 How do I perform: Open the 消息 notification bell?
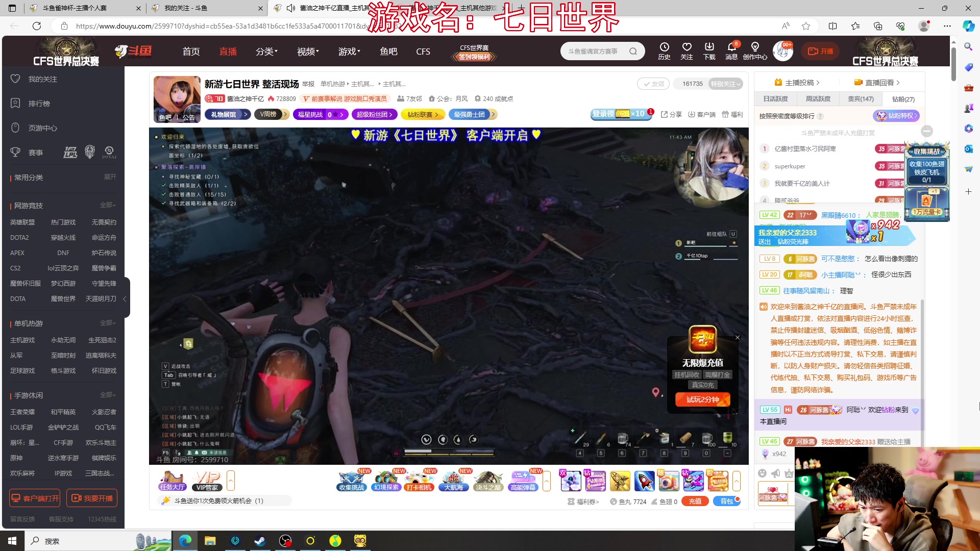tap(731, 51)
